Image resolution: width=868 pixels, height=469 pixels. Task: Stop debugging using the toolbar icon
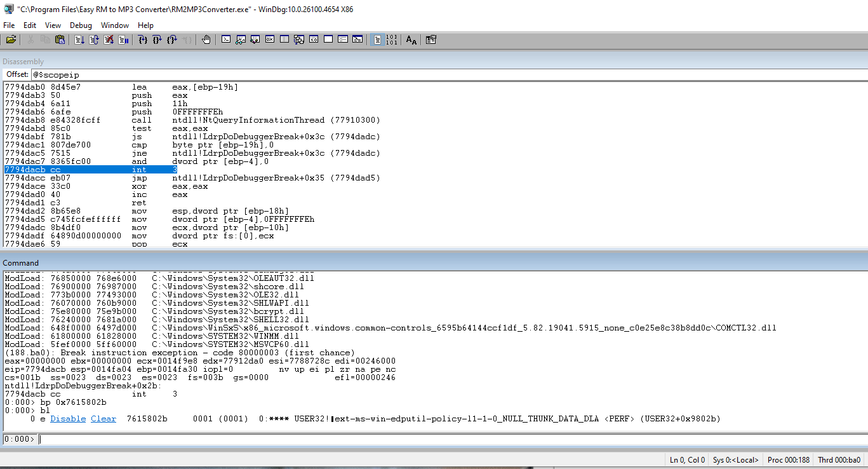tap(109, 40)
